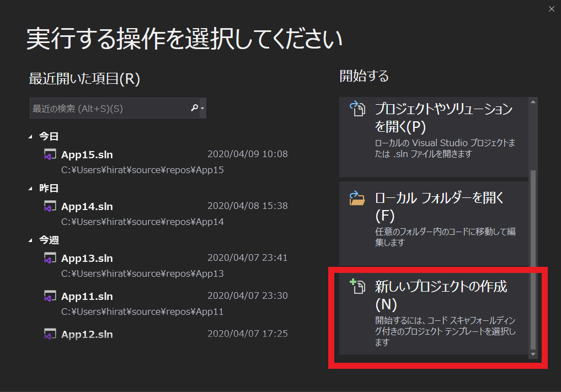Click the path C:¥Users¥hirat¥source¥repos¥App13
561x392 pixels.
[142, 273]
